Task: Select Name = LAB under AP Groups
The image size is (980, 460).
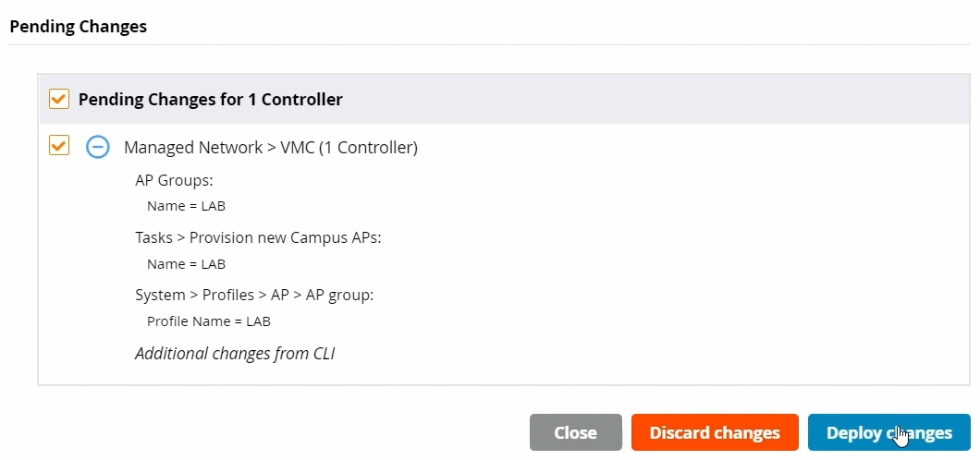Action: coord(186,206)
